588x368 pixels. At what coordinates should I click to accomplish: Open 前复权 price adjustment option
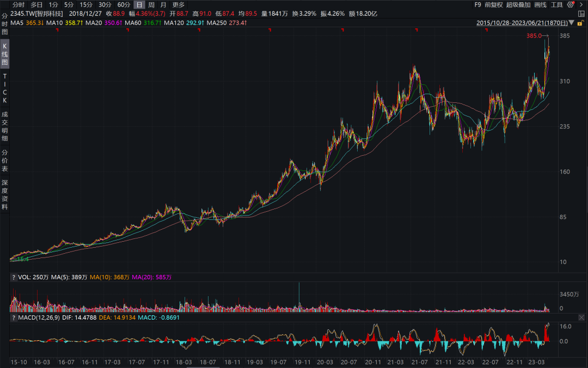coord(493,4)
